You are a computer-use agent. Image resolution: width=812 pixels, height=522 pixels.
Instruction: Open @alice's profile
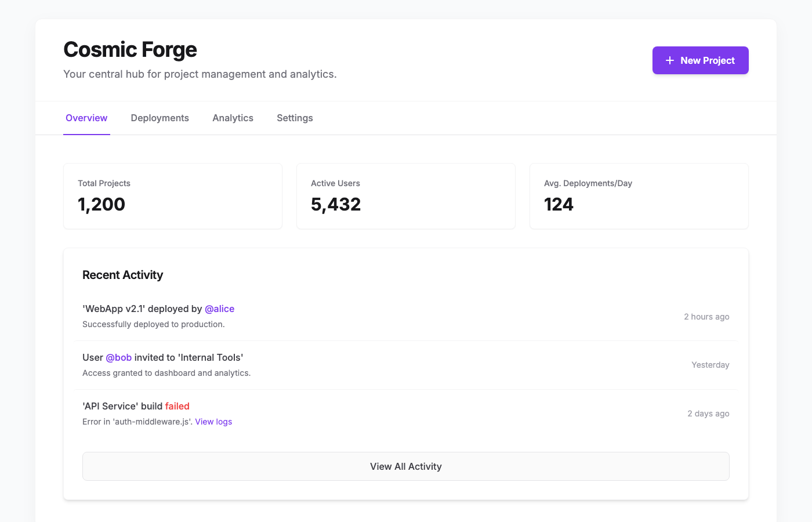click(x=219, y=309)
